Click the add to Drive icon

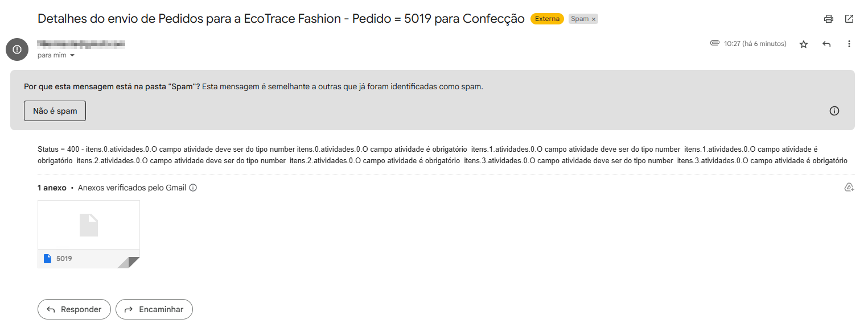[x=849, y=188]
